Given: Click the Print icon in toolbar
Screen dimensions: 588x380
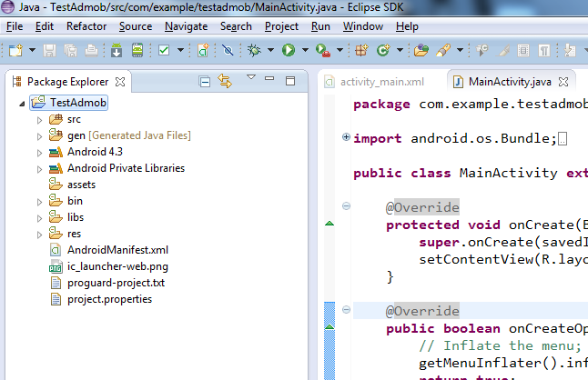Looking at the screenshot, I should pos(91,50).
